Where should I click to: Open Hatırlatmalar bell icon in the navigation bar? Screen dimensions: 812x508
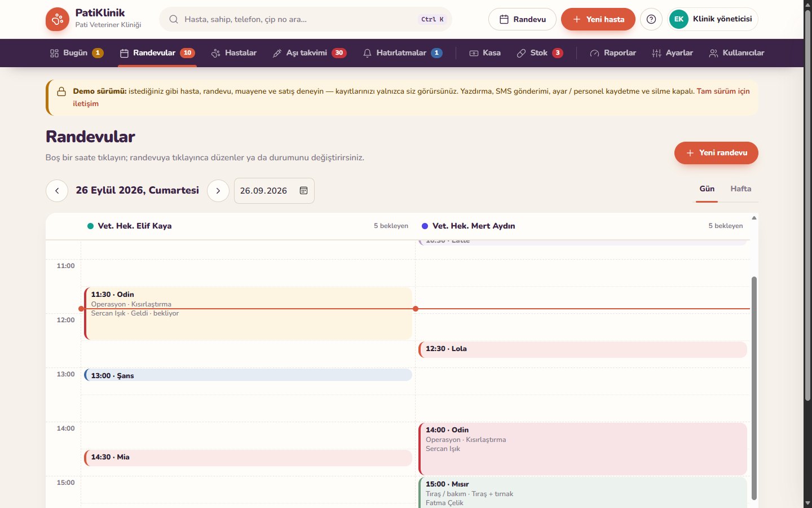click(367, 53)
